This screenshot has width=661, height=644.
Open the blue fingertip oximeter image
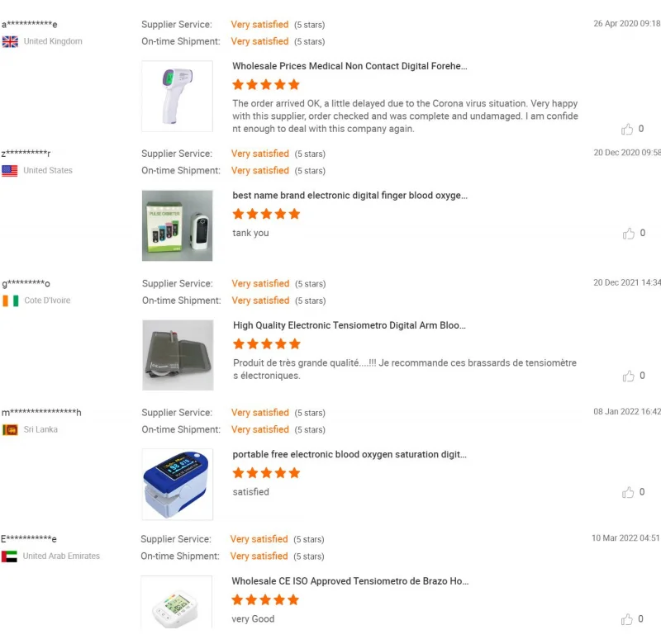point(177,485)
